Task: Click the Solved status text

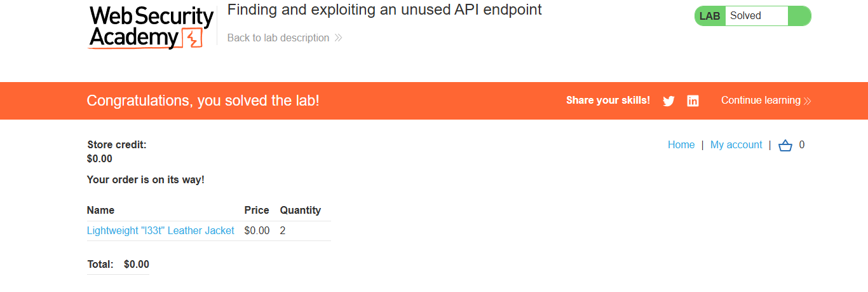Action: (745, 16)
